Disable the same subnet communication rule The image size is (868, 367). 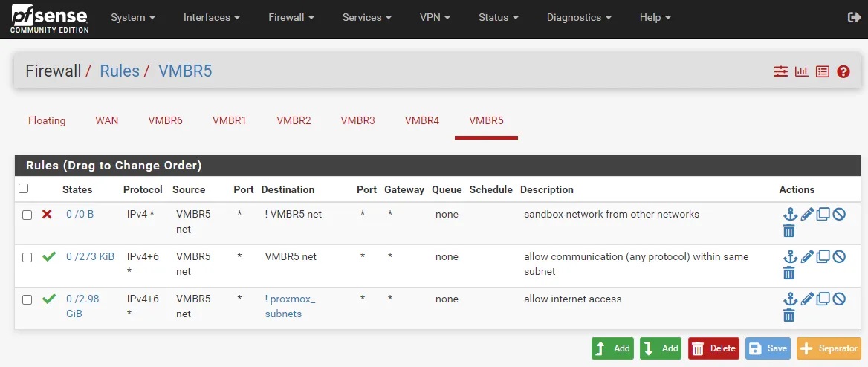point(839,256)
